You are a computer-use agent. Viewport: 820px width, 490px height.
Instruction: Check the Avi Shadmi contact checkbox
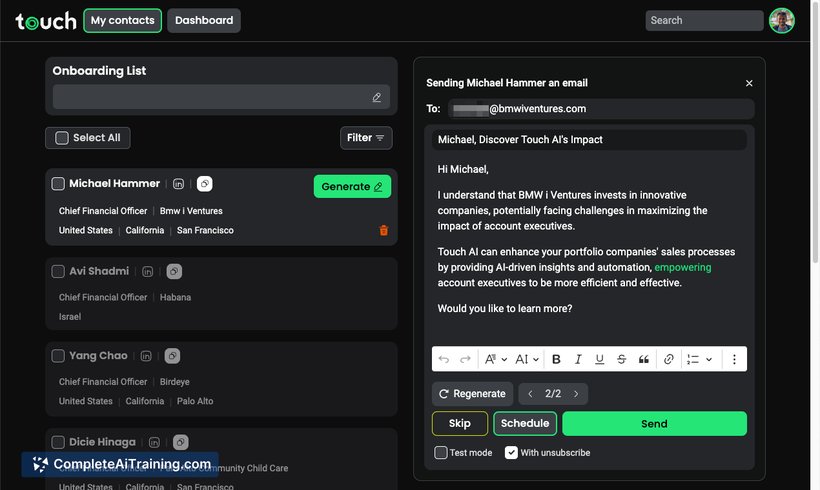(58, 271)
